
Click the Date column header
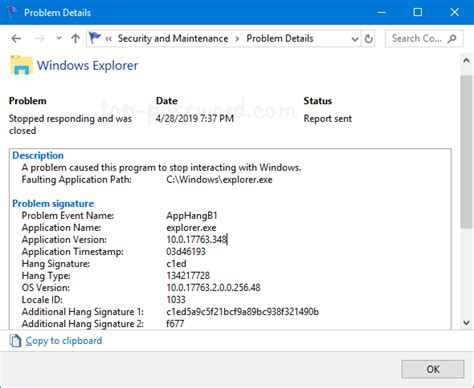point(166,101)
